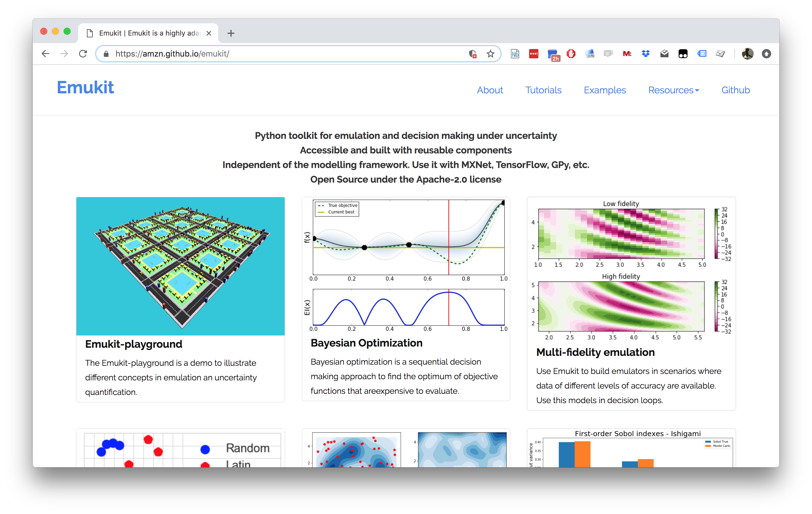Screen dimensions: 812x514
Task: Click the blocked-content shield icon in address bar
Action: click(x=473, y=54)
